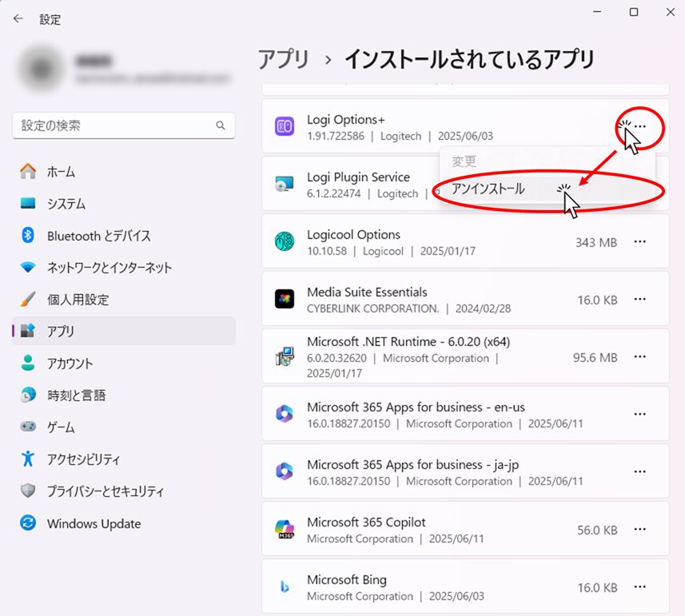Focus the 設定の検索 search field
The width and height of the screenshot is (685, 616).
click(124, 125)
